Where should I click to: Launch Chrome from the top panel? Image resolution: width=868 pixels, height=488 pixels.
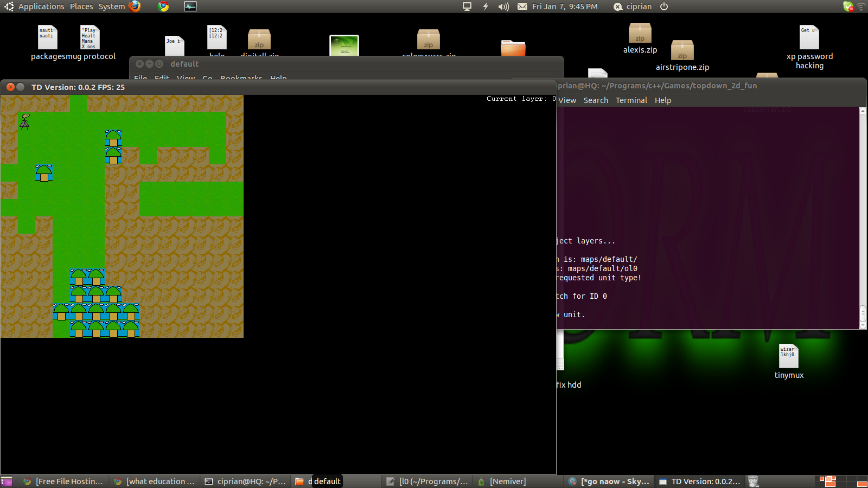click(x=163, y=7)
